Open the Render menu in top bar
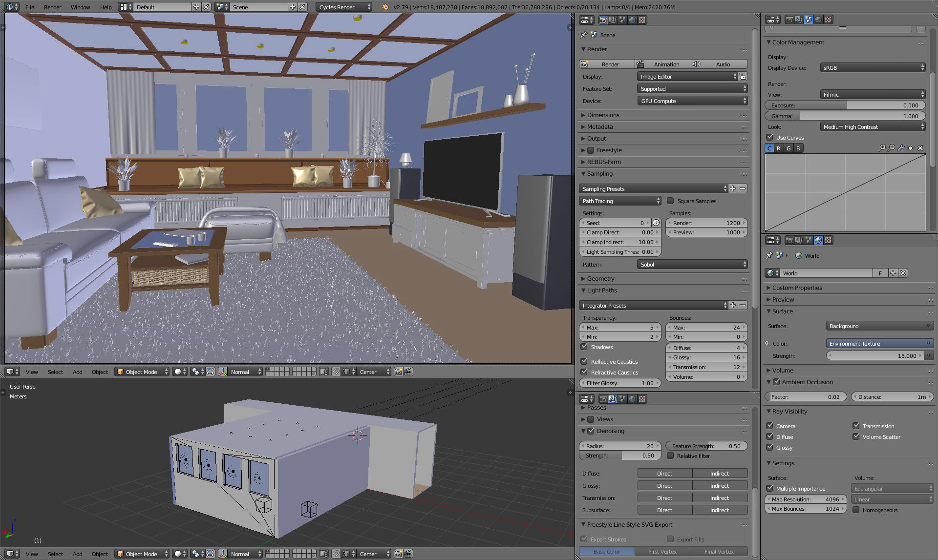The image size is (938, 560). click(x=52, y=7)
